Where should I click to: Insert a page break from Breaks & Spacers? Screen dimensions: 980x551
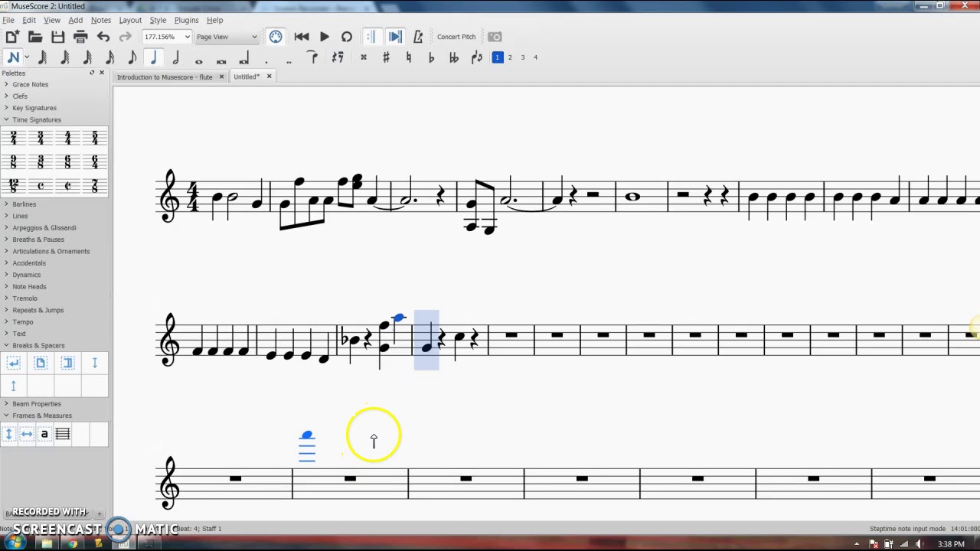point(41,364)
